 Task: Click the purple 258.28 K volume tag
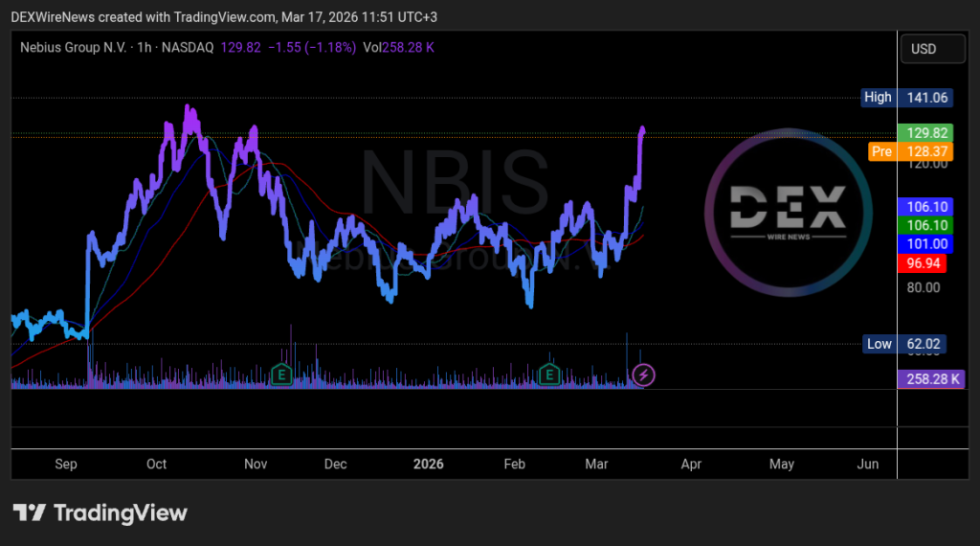(x=931, y=379)
